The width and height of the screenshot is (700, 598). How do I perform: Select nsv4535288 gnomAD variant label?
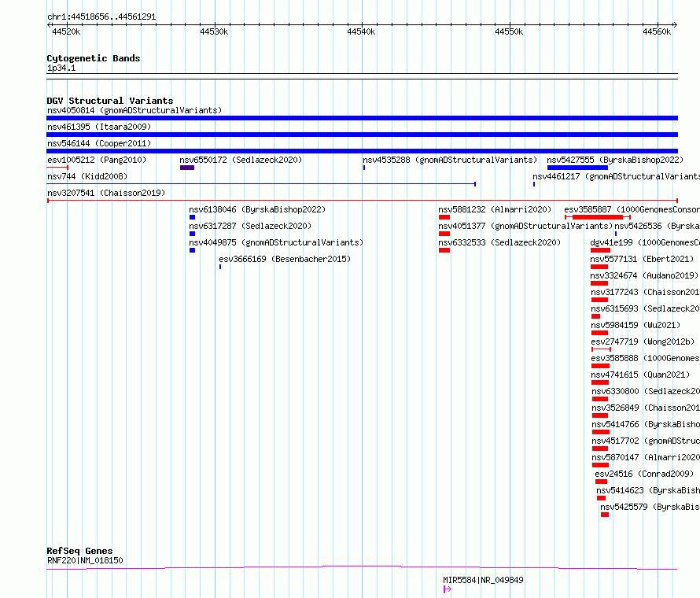[450, 160]
